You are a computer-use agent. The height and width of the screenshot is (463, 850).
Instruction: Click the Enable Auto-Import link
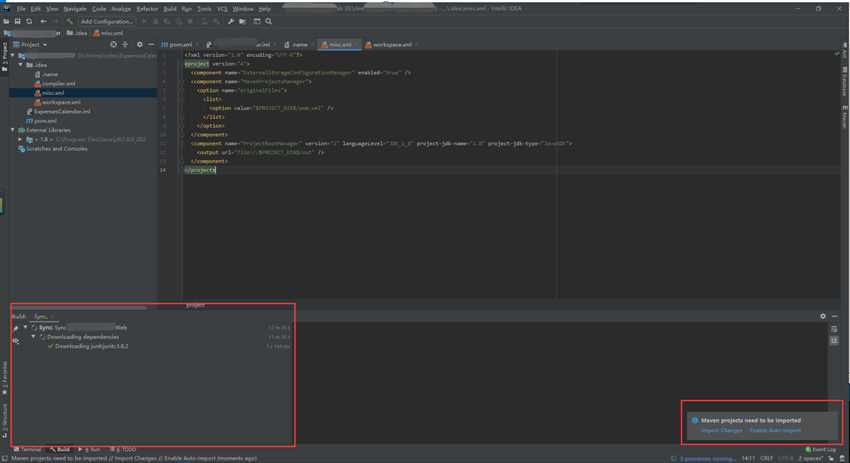click(775, 430)
